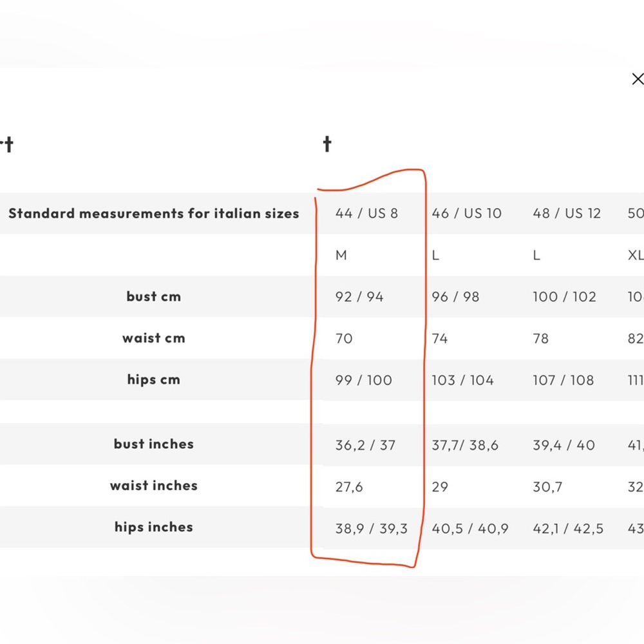Click the waist value 74
Image resolution: width=644 pixels, height=644 pixels.
440,339
